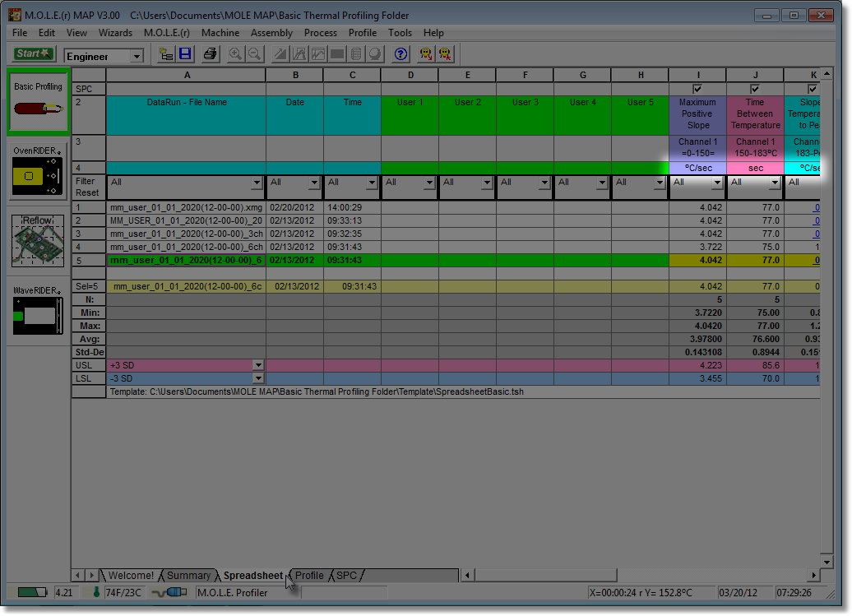Click the vertical scrollbar down arrow

827,563
